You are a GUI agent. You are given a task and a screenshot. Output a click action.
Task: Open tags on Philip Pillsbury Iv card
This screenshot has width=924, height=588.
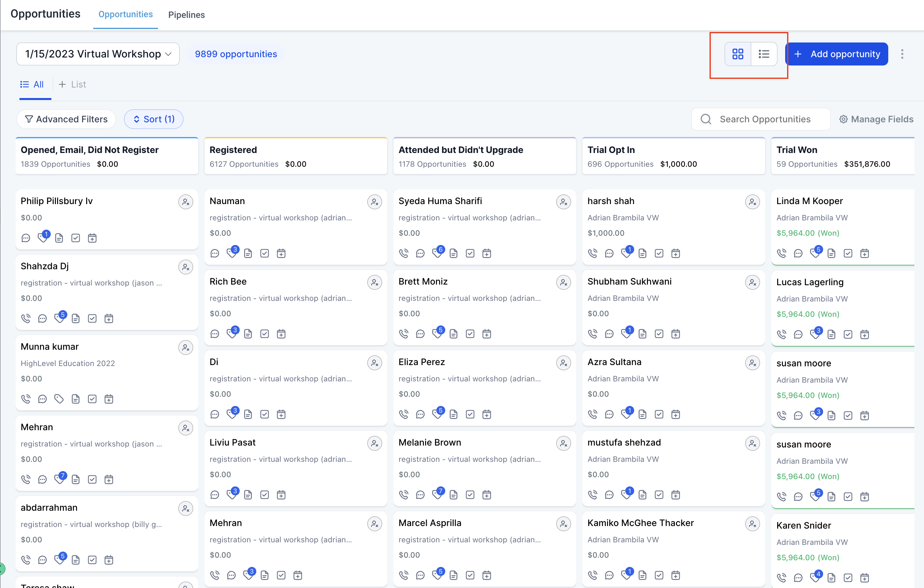(42, 238)
